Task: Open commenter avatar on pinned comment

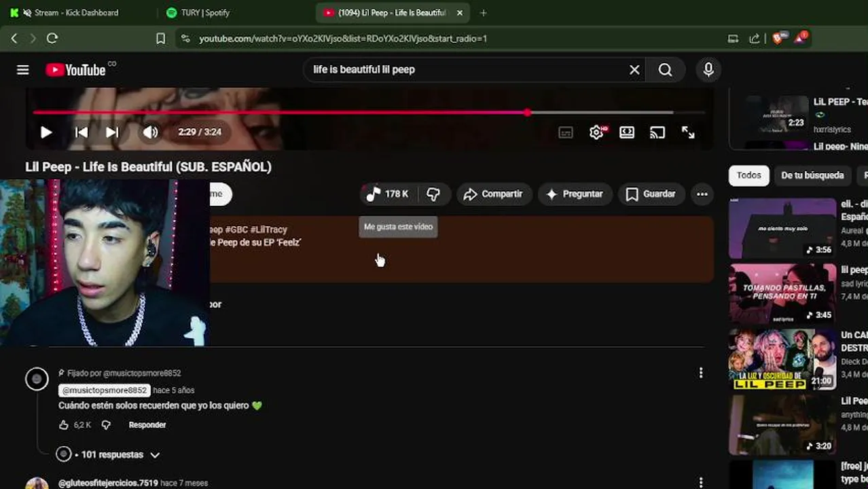Action: click(37, 379)
